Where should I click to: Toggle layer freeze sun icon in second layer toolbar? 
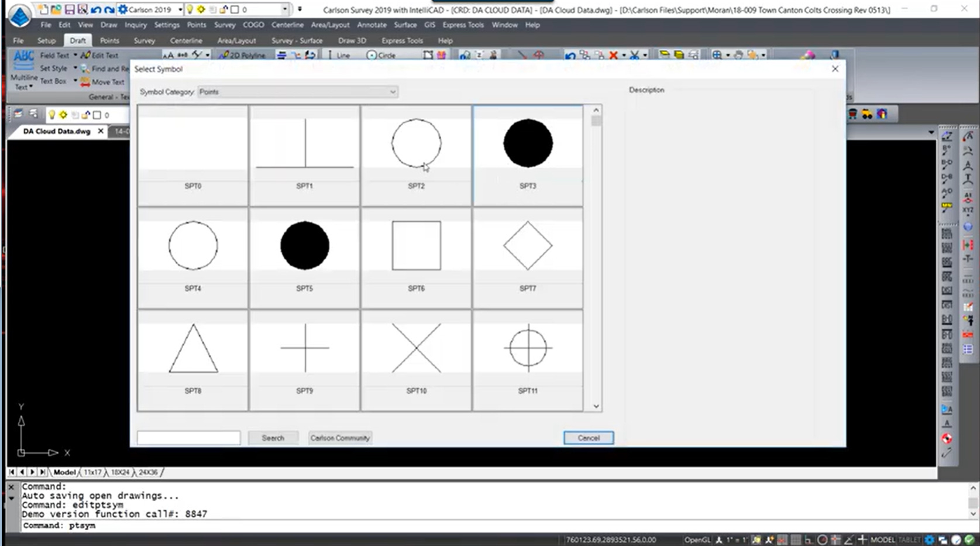(63, 115)
